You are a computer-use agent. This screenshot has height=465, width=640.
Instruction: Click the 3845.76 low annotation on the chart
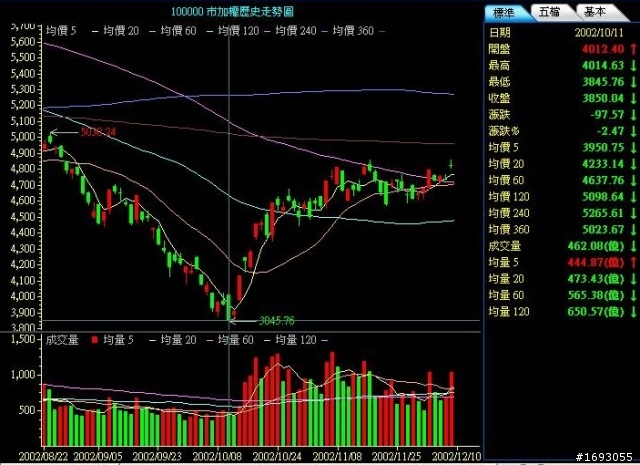[x=277, y=320]
